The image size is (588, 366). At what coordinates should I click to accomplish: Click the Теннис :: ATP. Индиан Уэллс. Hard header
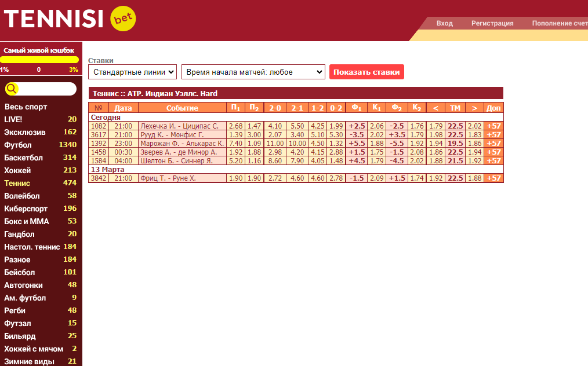(296, 93)
